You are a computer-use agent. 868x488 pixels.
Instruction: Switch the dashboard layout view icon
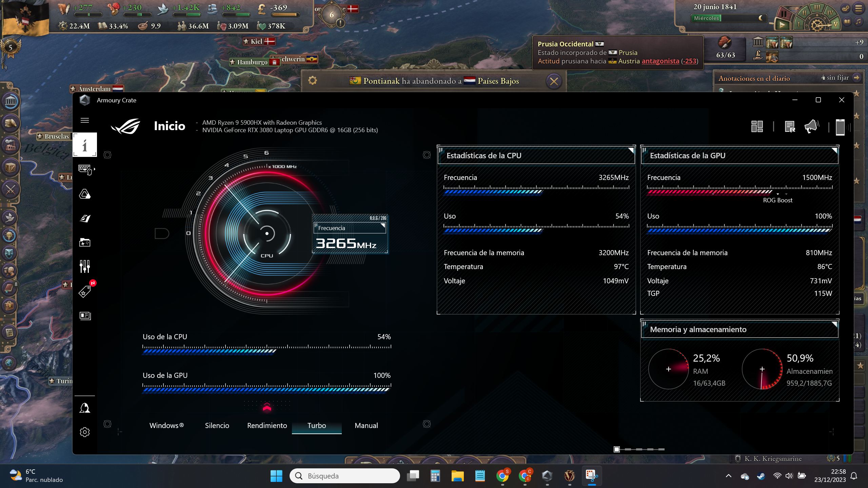click(757, 127)
